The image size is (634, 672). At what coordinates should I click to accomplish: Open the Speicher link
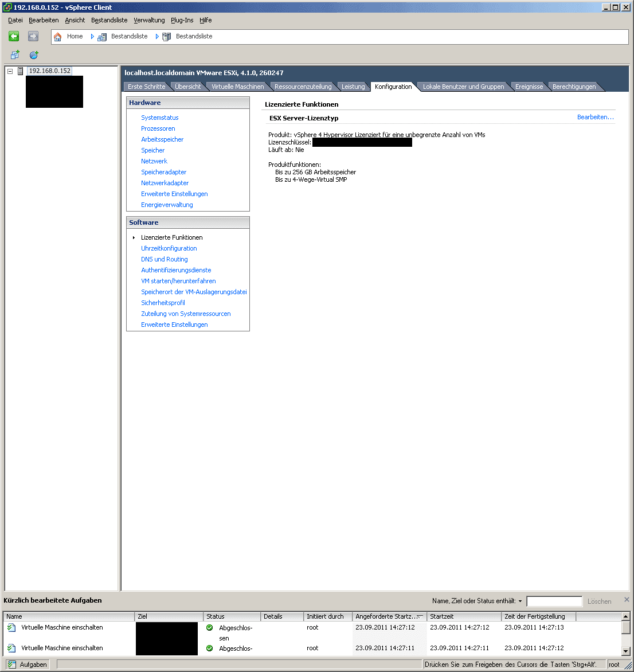(153, 150)
